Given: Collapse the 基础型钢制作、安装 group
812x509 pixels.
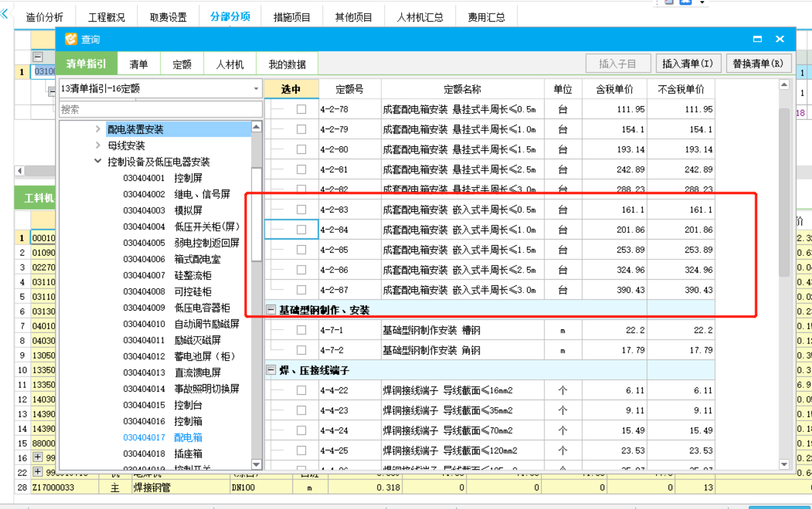Looking at the screenshot, I should pyautogui.click(x=271, y=310).
